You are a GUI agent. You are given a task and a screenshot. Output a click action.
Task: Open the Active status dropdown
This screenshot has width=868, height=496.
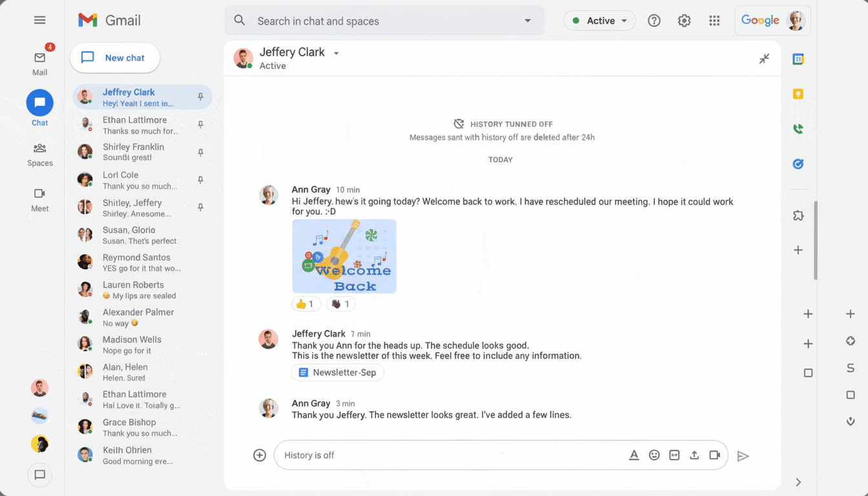click(x=599, y=20)
